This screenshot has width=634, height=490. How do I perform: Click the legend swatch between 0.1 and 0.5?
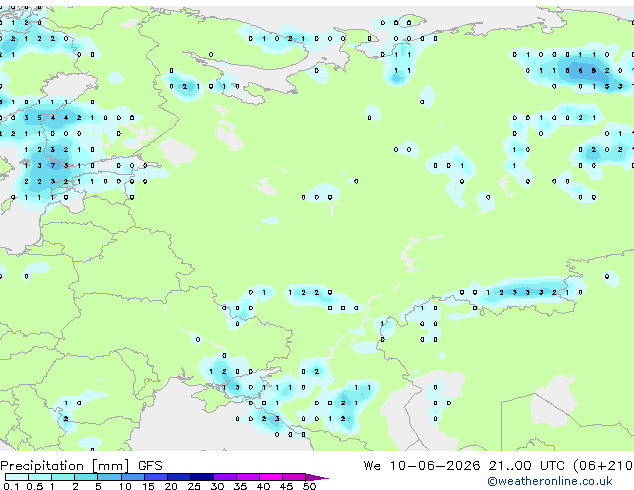[x=17, y=477]
